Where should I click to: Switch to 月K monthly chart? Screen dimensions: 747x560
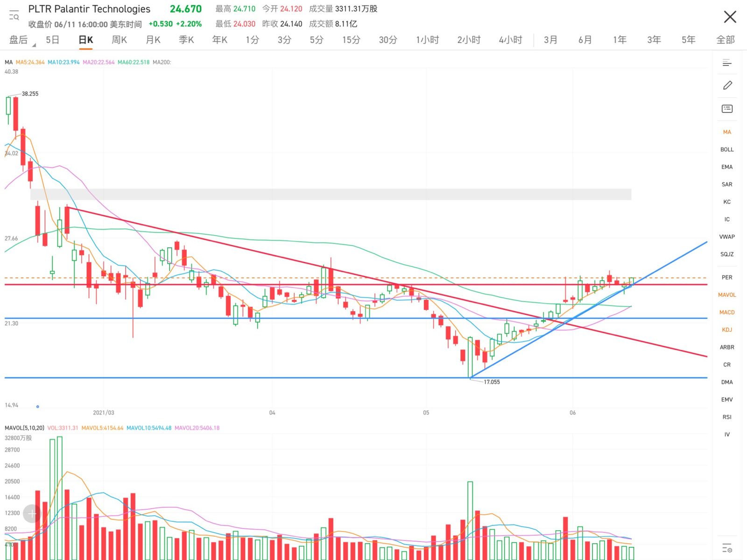pyautogui.click(x=153, y=40)
